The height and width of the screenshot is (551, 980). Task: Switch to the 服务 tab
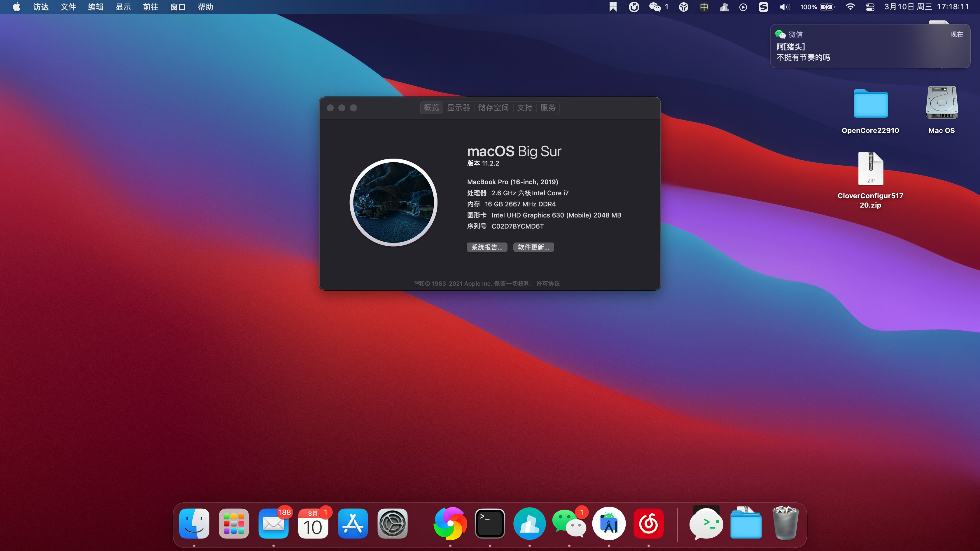tap(548, 108)
